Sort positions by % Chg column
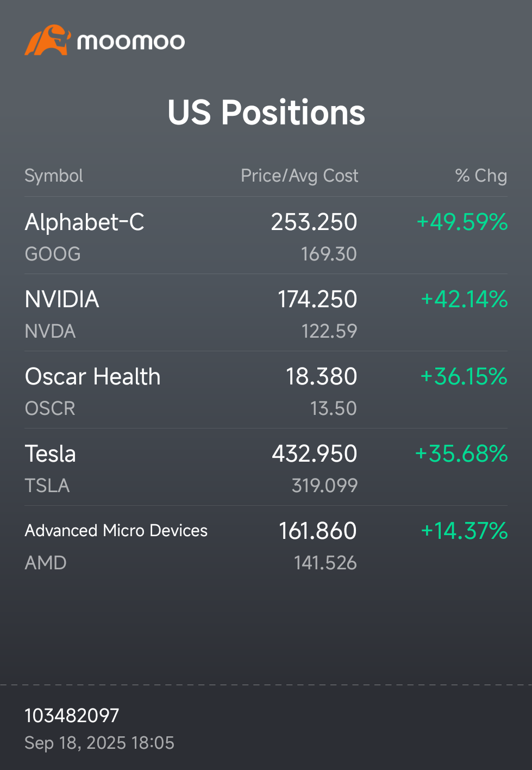 tap(481, 175)
